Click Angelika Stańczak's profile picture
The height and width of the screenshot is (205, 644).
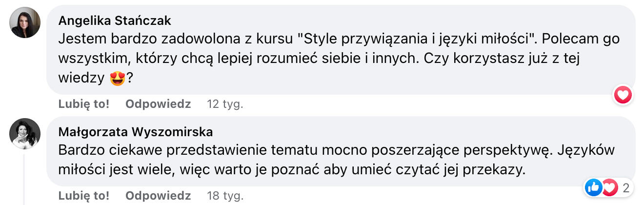click(25, 22)
